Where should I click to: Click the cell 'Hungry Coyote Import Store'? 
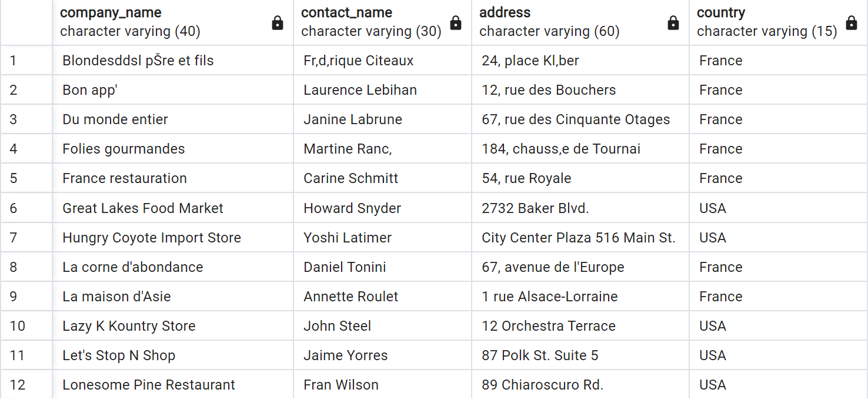(x=173, y=237)
